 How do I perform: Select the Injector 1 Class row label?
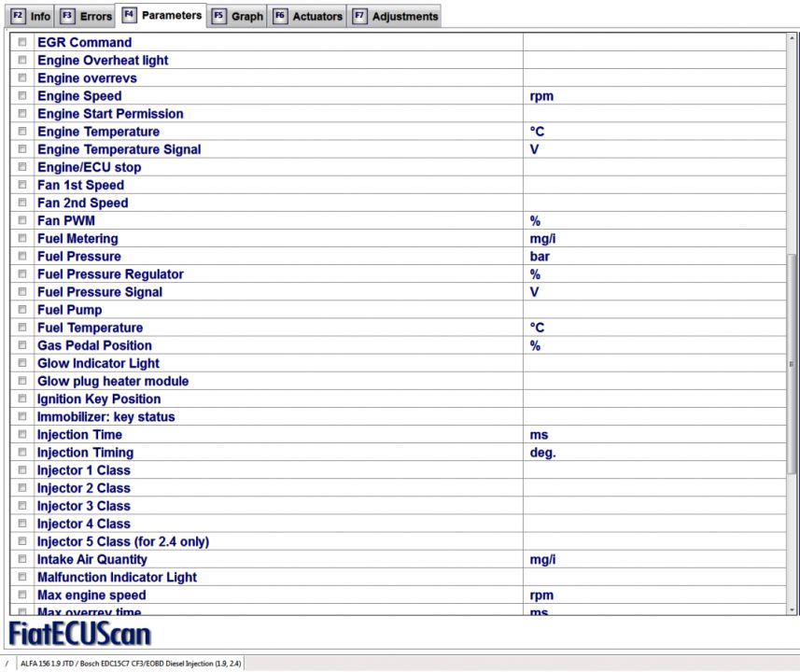point(84,470)
